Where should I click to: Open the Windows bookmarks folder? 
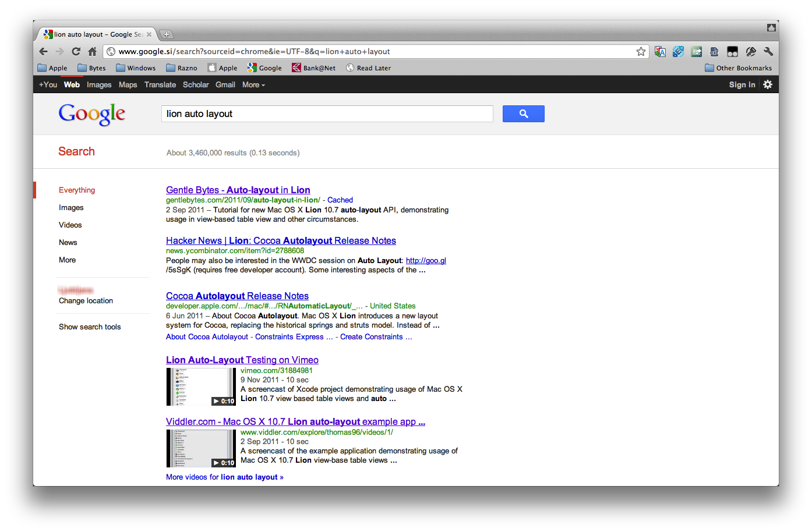tap(136, 68)
